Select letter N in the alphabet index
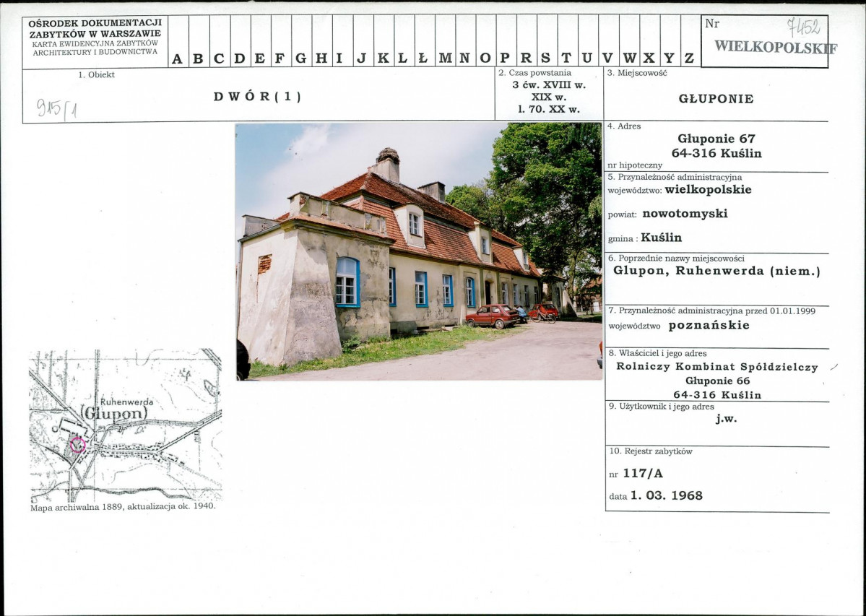Image resolution: width=866 pixels, height=616 pixels. 465,58
